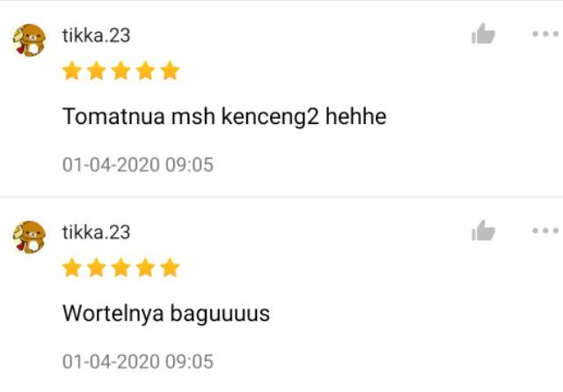Click fifth star of the Wortelnya review

click(170, 267)
